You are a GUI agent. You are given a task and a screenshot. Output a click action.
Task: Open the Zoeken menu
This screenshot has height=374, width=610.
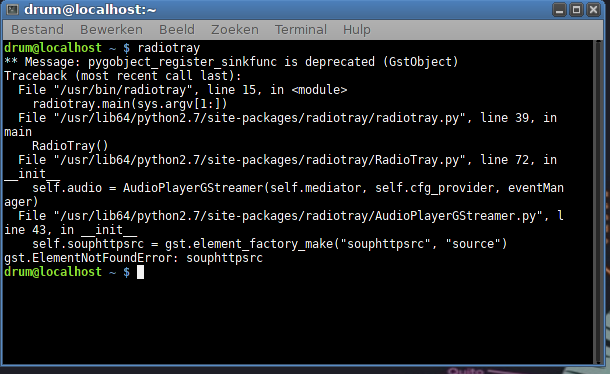coord(235,30)
